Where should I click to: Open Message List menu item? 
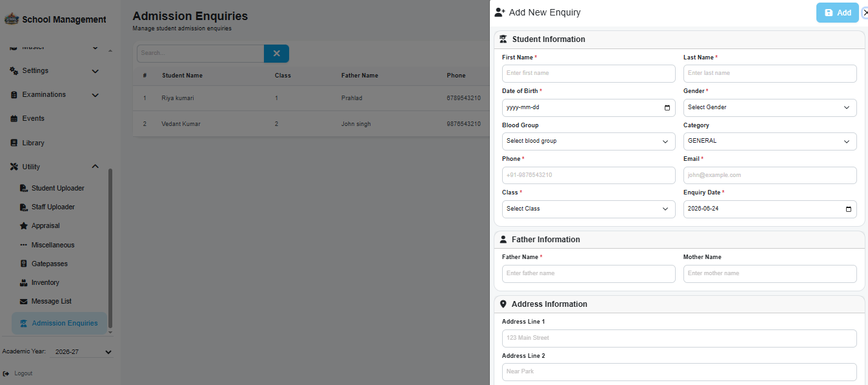[x=52, y=301]
